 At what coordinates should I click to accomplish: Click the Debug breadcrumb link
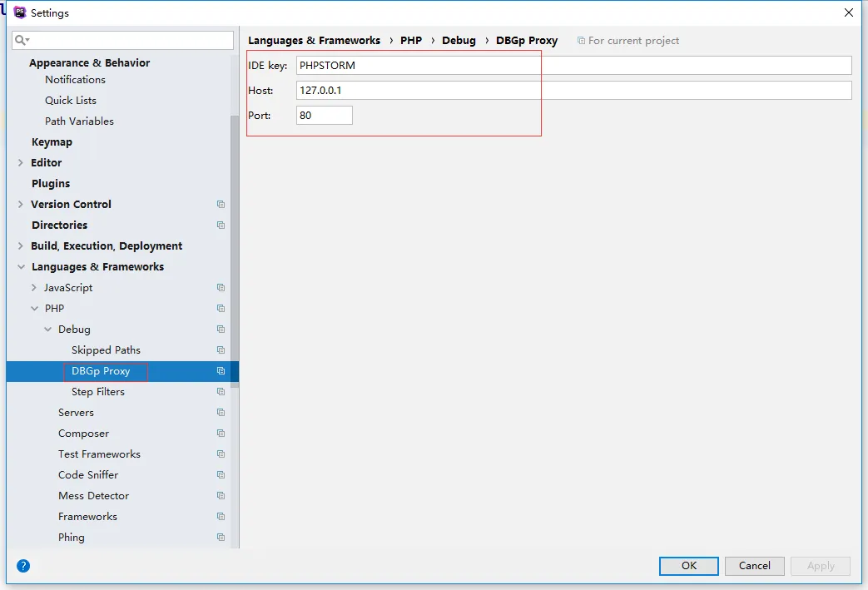click(x=459, y=40)
